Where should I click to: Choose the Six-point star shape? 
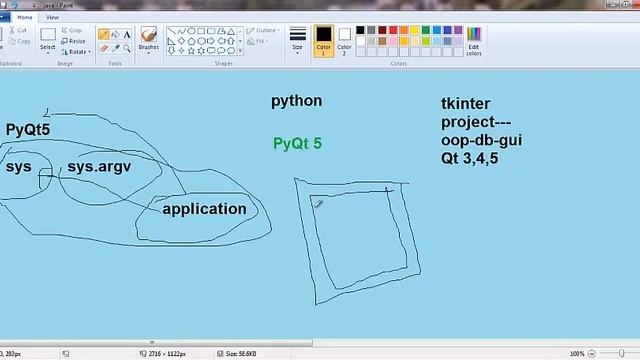201,51
